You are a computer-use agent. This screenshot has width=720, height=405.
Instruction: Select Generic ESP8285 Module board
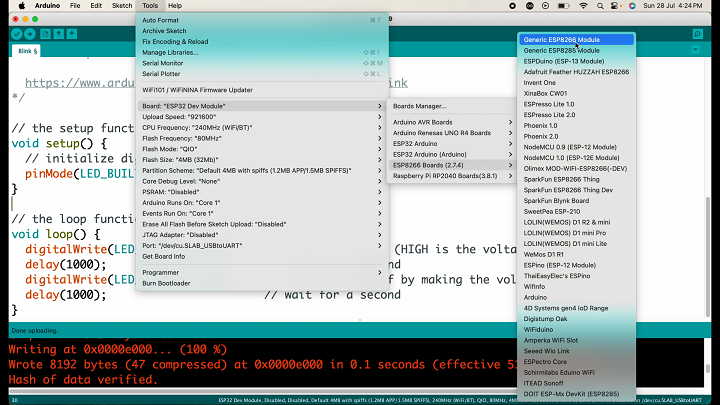click(577, 51)
